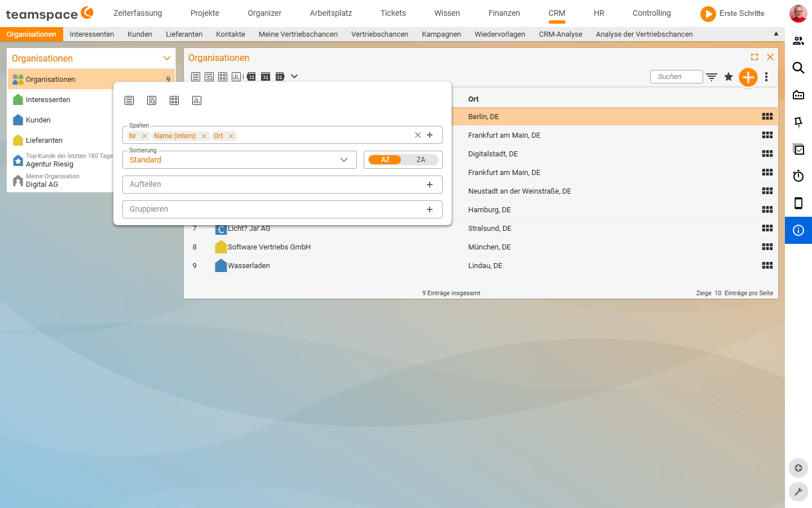
Task: Choose detail layout icon in popup
Action: 152,100
